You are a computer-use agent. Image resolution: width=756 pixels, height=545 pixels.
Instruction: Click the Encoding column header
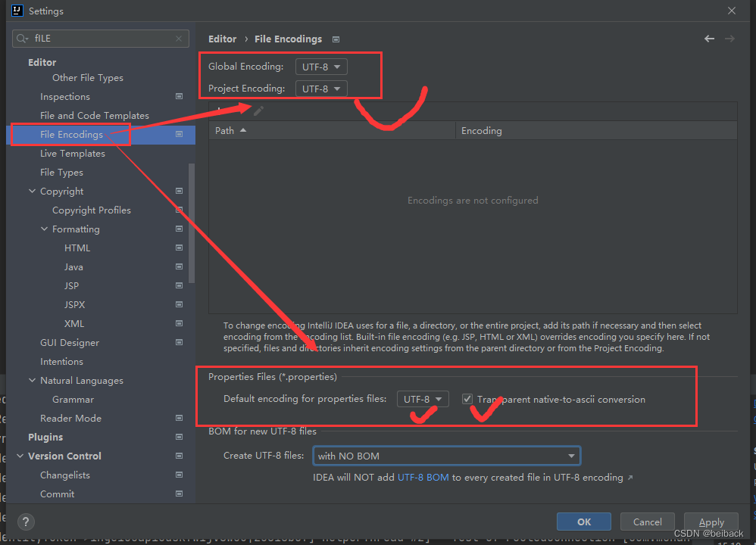[596, 131]
